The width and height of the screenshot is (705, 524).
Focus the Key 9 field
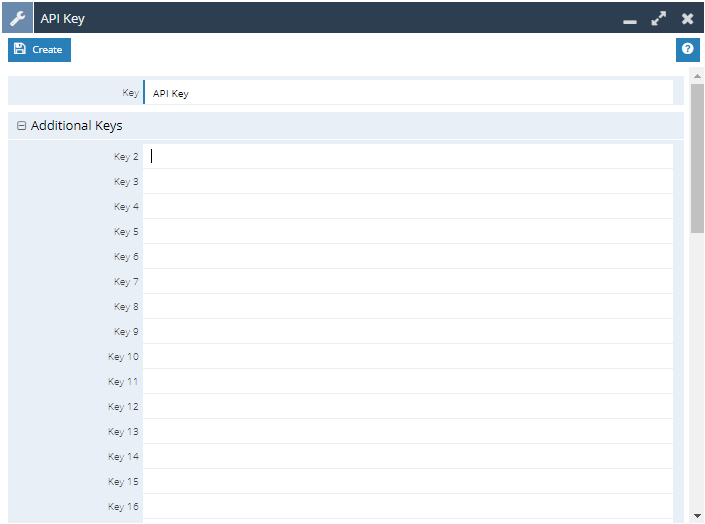pos(408,331)
